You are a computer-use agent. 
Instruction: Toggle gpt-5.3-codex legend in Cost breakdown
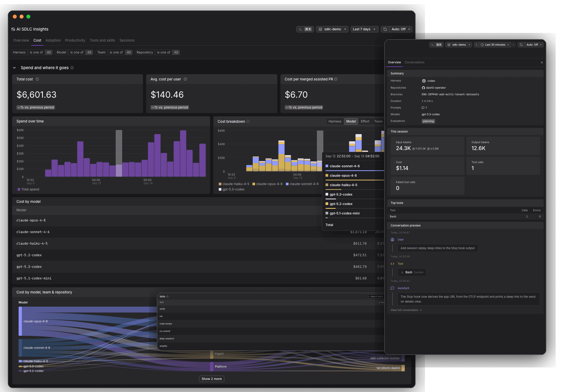click(232, 189)
